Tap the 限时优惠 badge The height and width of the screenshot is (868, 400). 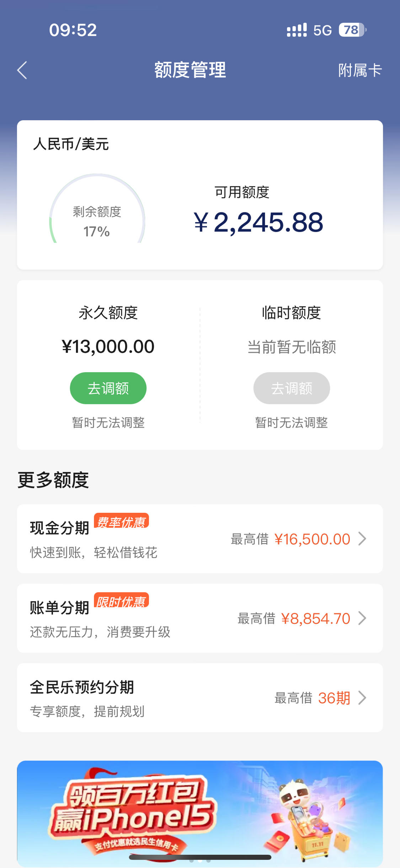click(x=121, y=600)
